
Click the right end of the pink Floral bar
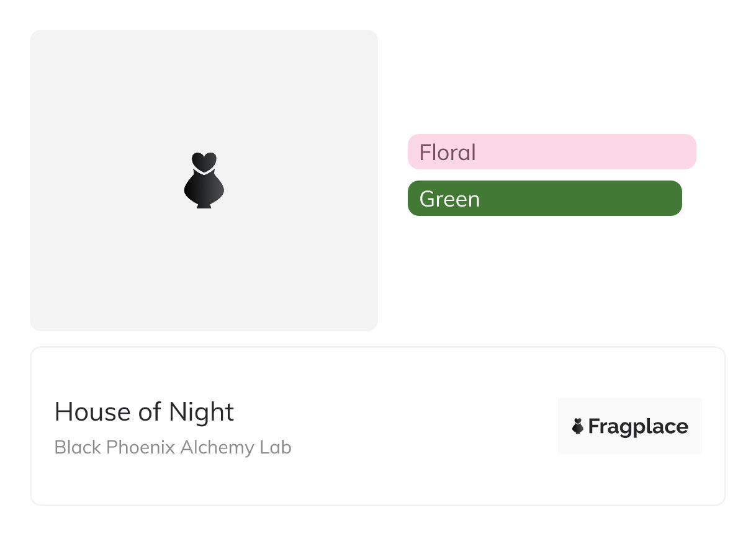pyautogui.click(x=685, y=152)
